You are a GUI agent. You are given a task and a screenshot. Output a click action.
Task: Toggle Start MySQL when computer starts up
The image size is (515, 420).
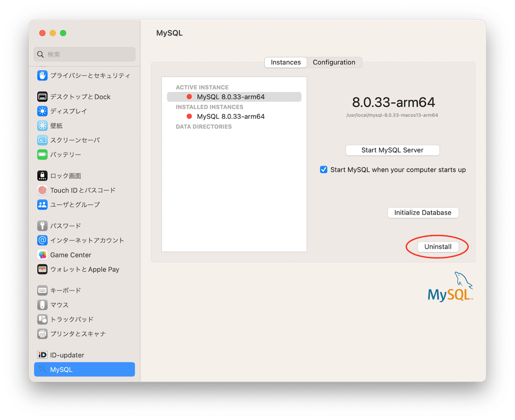(324, 169)
